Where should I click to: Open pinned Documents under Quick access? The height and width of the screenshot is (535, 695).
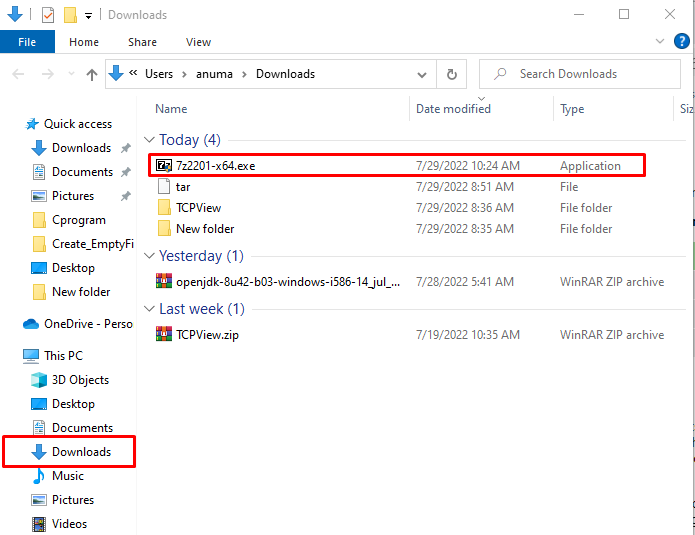pos(82,172)
